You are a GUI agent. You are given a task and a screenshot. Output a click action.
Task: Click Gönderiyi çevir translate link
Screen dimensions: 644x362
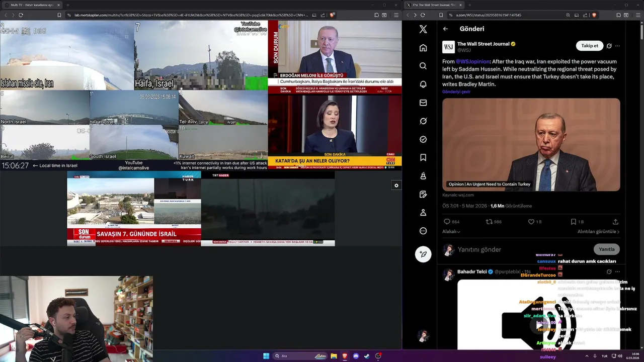[456, 92]
